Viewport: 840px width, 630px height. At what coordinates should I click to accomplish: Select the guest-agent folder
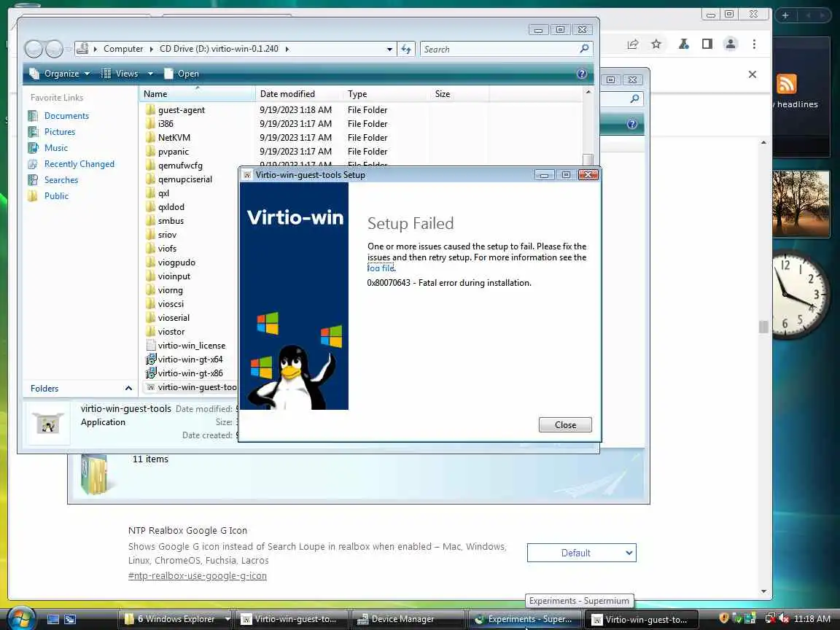pyautogui.click(x=181, y=110)
